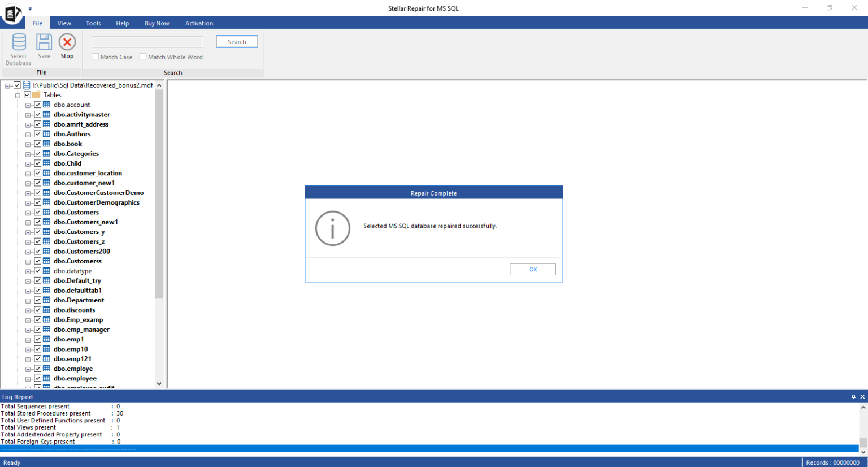Expand the dbo.Department tree node
The image size is (868, 467).
tap(27, 300)
